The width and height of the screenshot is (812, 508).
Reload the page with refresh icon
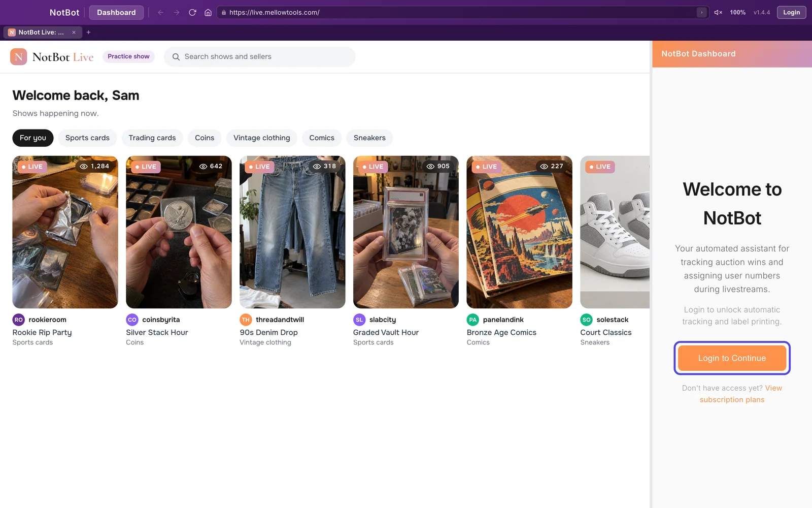click(192, 12)
